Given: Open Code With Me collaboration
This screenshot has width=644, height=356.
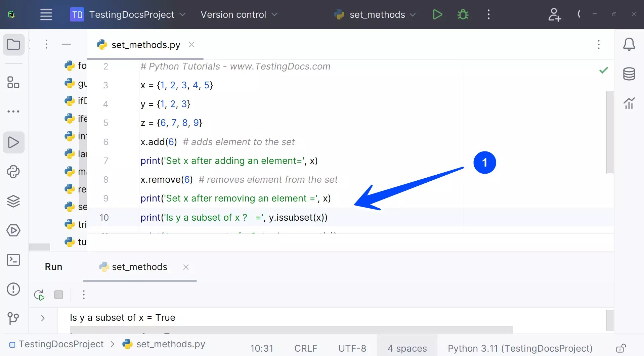Looking at the screenshot, I should pos(554,14).
